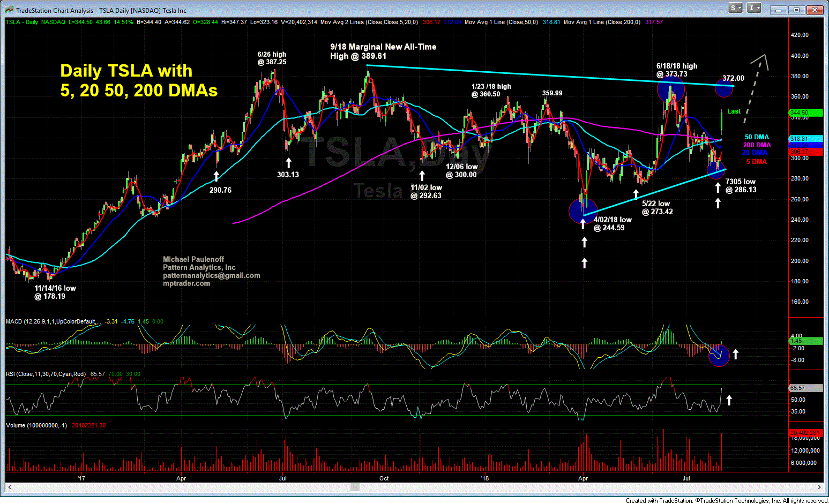Select the '5/22 low @ 273.42' annotation
829x504 pixels.
[x=658, y=208]
